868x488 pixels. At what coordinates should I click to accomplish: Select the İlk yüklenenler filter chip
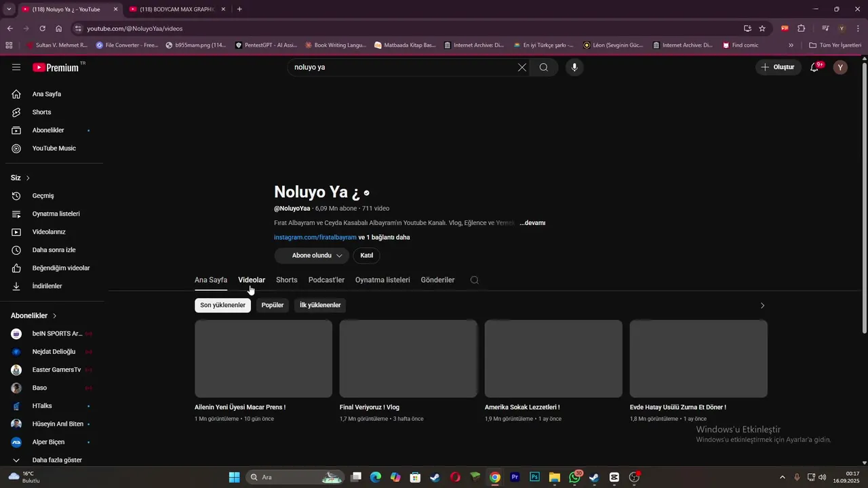coord(320,306)
